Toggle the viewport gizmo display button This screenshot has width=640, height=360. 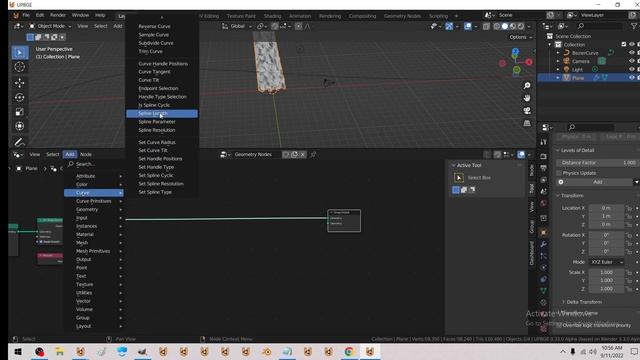pyautogui.click(x=449, y=26)
